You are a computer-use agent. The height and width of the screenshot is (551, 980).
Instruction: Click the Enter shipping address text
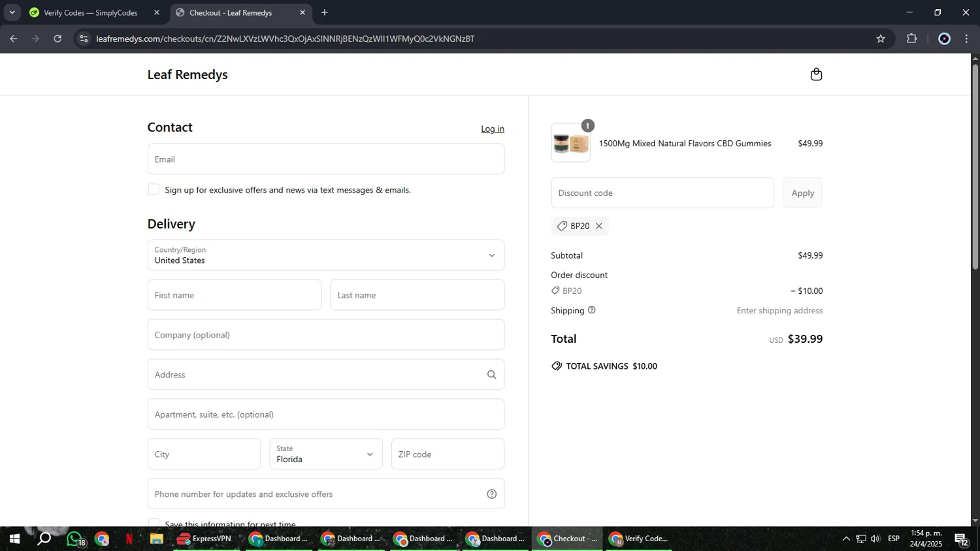(x=779, y=311)
